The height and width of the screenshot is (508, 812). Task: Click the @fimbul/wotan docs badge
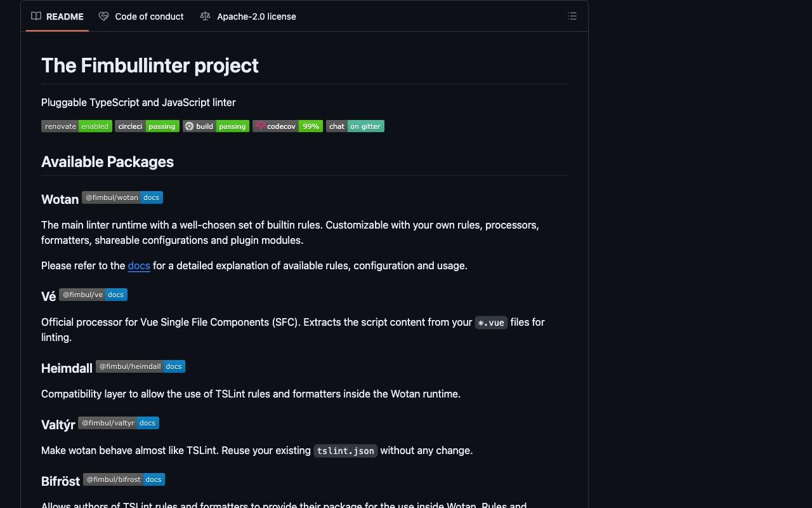pos(122,197)
